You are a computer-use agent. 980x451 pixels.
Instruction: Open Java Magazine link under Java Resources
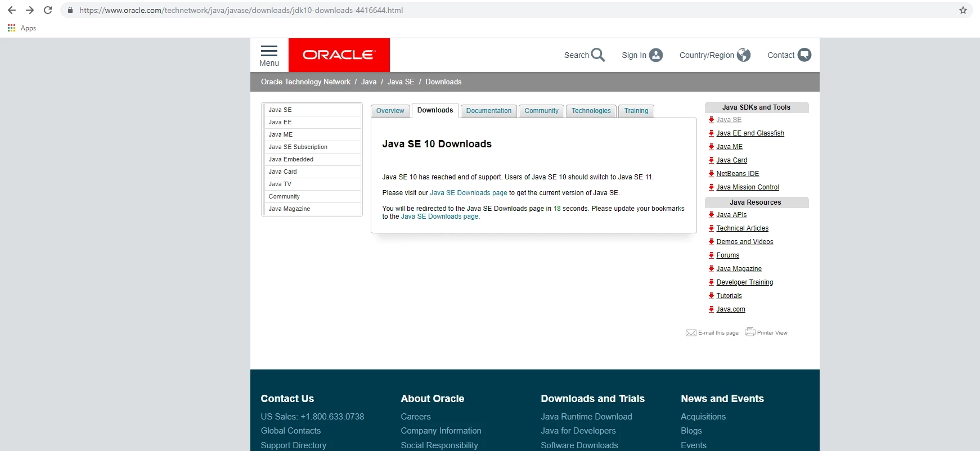tap(739, 269)
